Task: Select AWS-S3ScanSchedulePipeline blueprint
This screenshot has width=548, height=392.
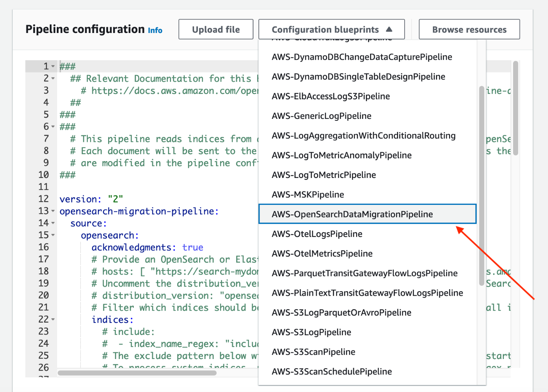Action: click(367, 371)
